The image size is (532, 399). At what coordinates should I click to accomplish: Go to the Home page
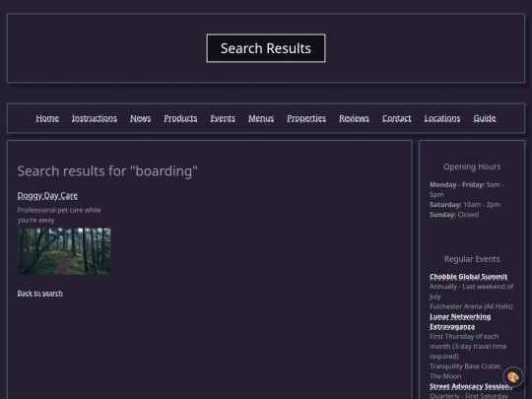[x=47, y=118]
